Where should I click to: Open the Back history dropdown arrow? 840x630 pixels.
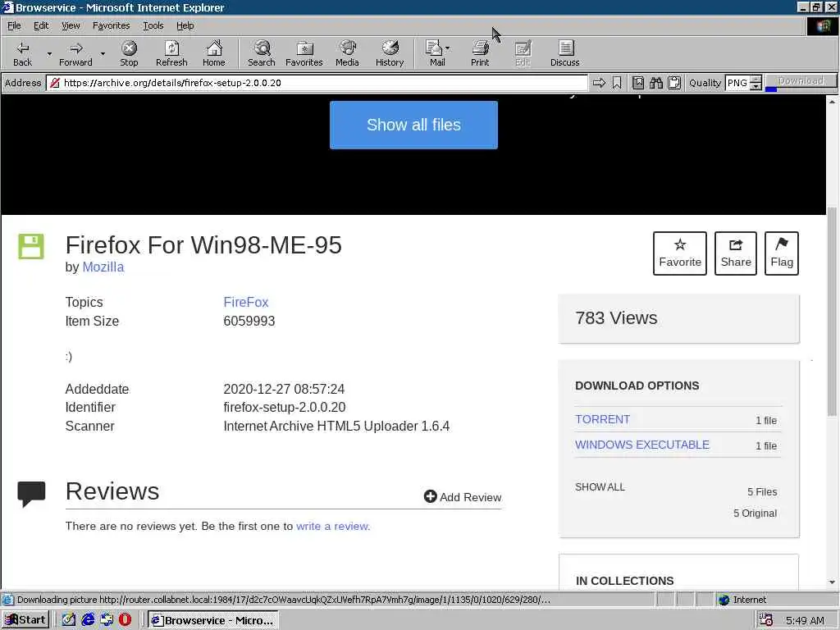49,53
